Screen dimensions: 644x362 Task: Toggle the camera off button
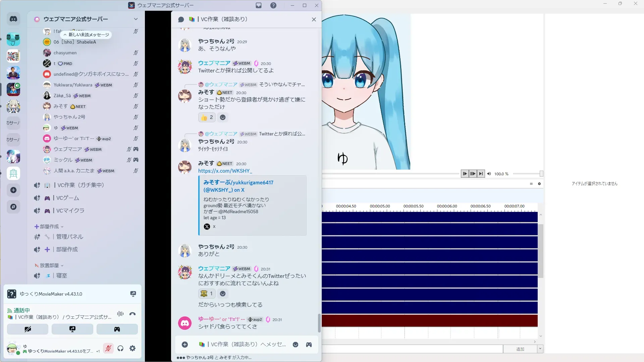(28, 329)
